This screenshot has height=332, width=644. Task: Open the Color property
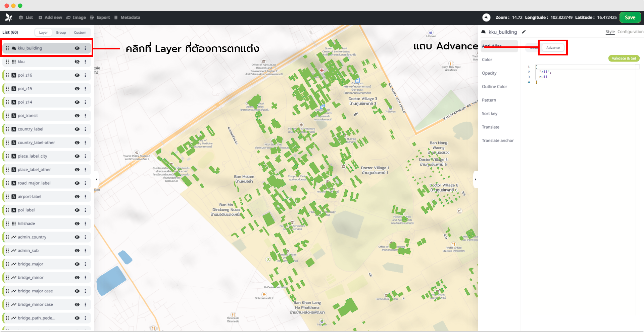(x=487, y=60)
